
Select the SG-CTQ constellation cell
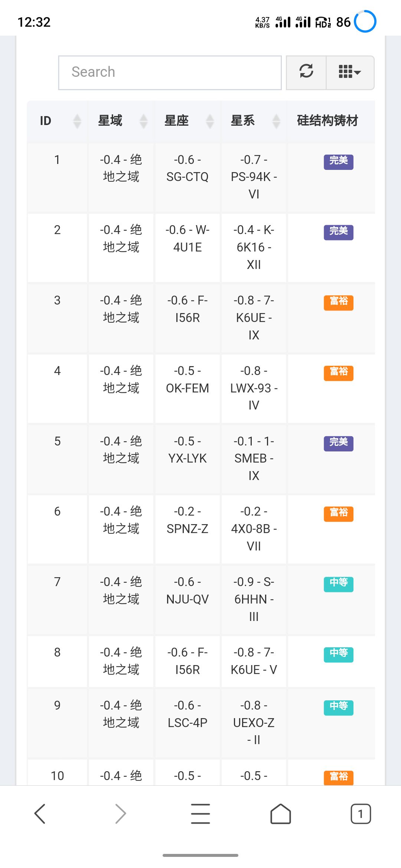(x=188, y=168)
